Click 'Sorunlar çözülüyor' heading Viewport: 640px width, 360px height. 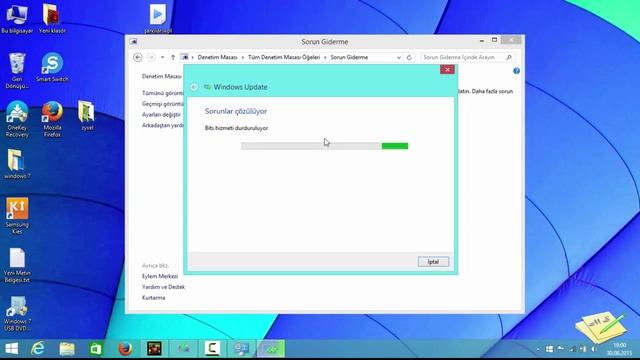236,111
